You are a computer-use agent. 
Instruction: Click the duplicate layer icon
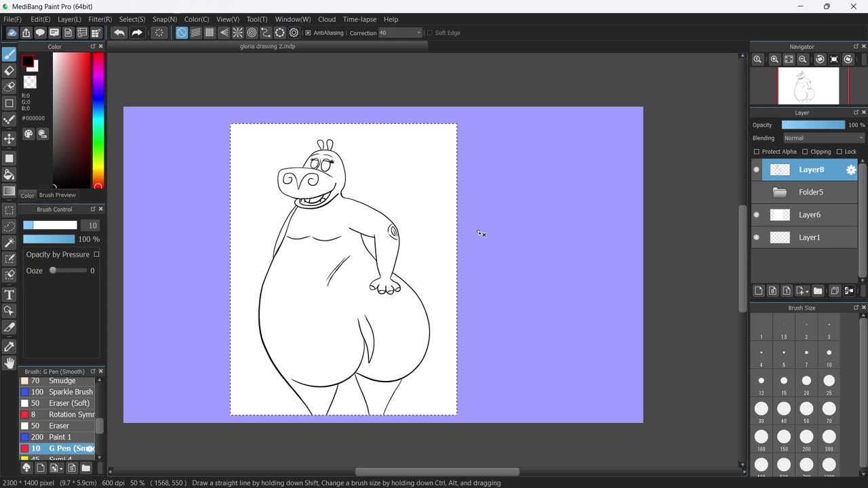click(x=835, y=291)
